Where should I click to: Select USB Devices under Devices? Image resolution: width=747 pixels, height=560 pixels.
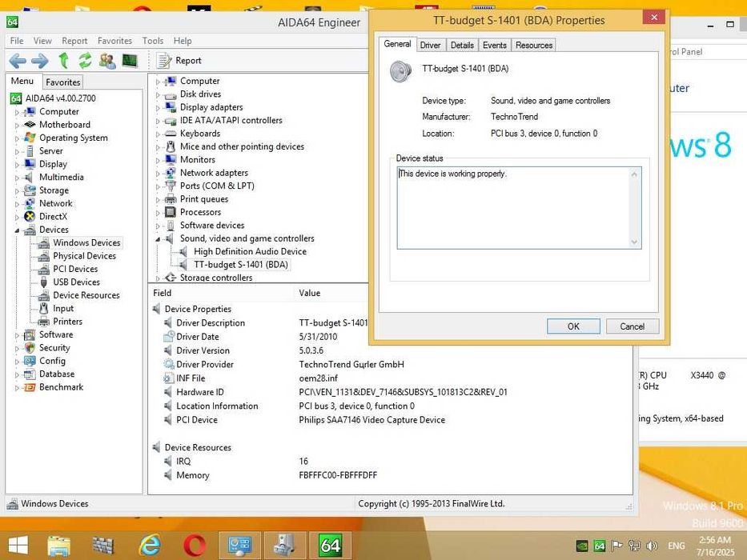tap(76, 282)
